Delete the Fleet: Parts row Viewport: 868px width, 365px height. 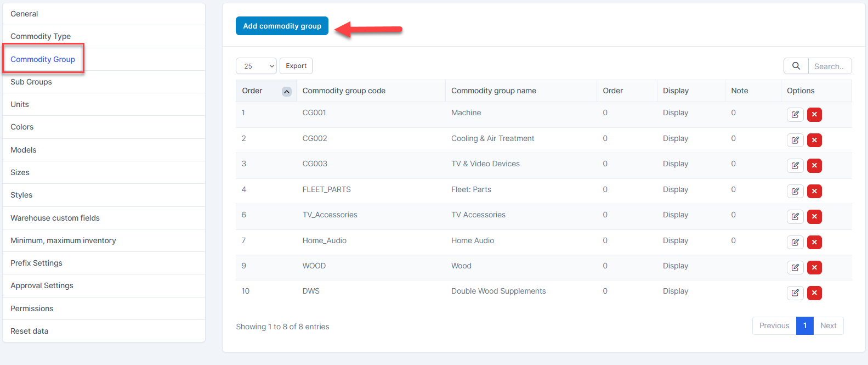(x=814, y=191)
